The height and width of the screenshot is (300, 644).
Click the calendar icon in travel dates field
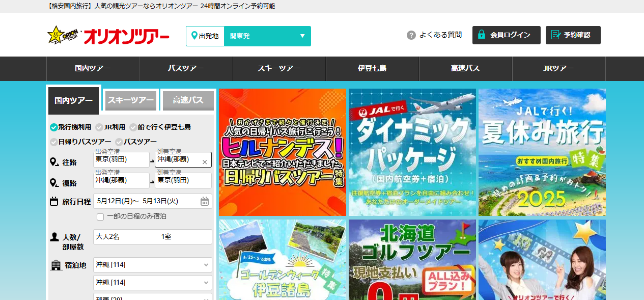205,201
